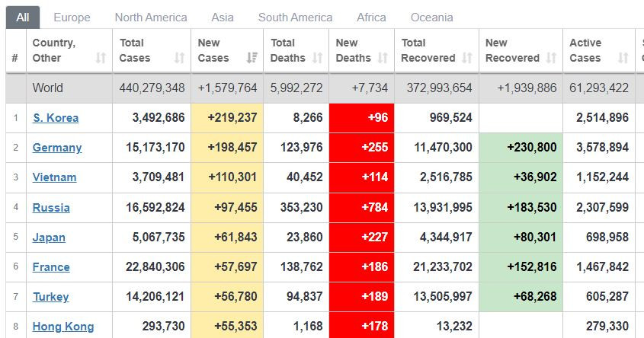
Task: Click S. Korea new deaths +96
Action: click(378, 118)
